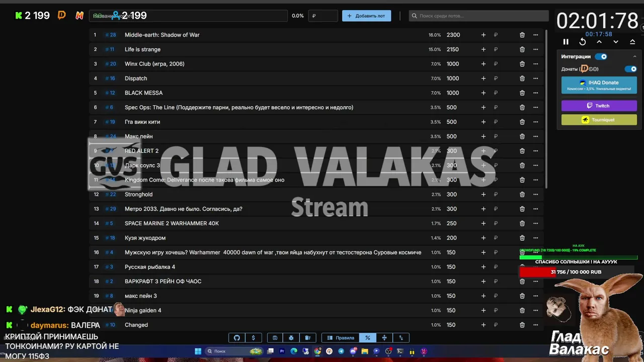Decrease timer with the down chevron
Image resolution: width=644 pixels, height=362 pixels.
click(x=616, y=42)
